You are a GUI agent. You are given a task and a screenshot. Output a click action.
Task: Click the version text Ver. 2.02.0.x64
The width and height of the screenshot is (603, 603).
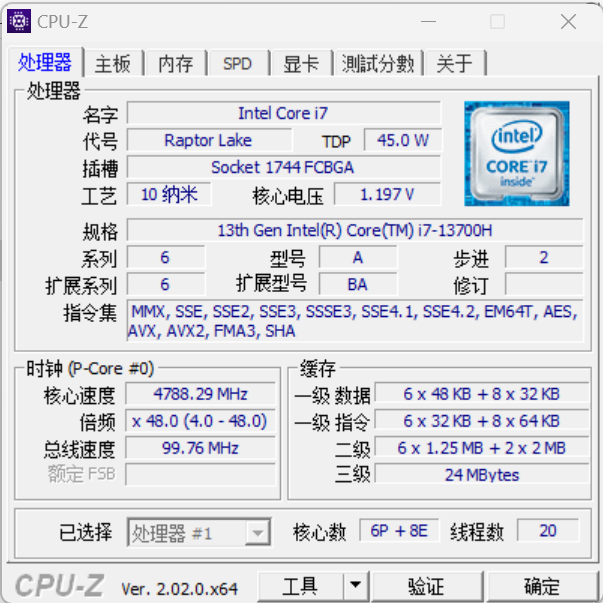click(x=180, y=588)
